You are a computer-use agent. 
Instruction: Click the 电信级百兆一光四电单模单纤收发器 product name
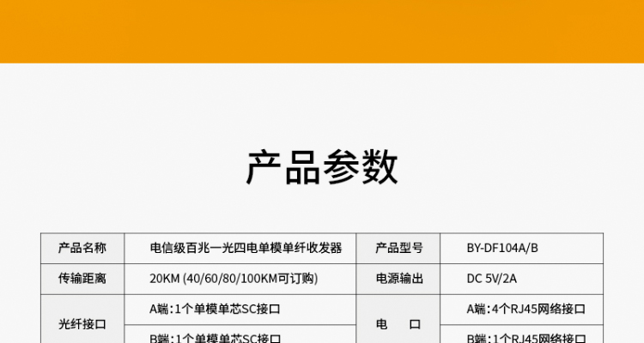coord(246,248)
